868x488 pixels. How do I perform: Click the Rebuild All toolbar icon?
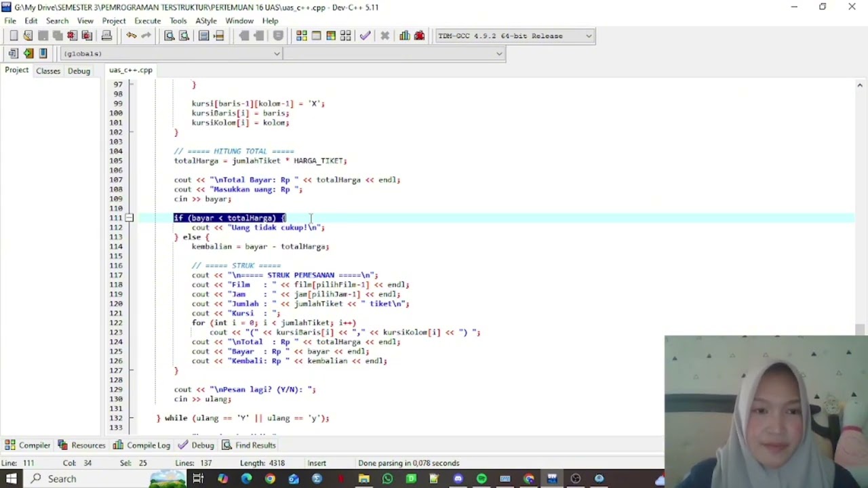click(346, 36)
